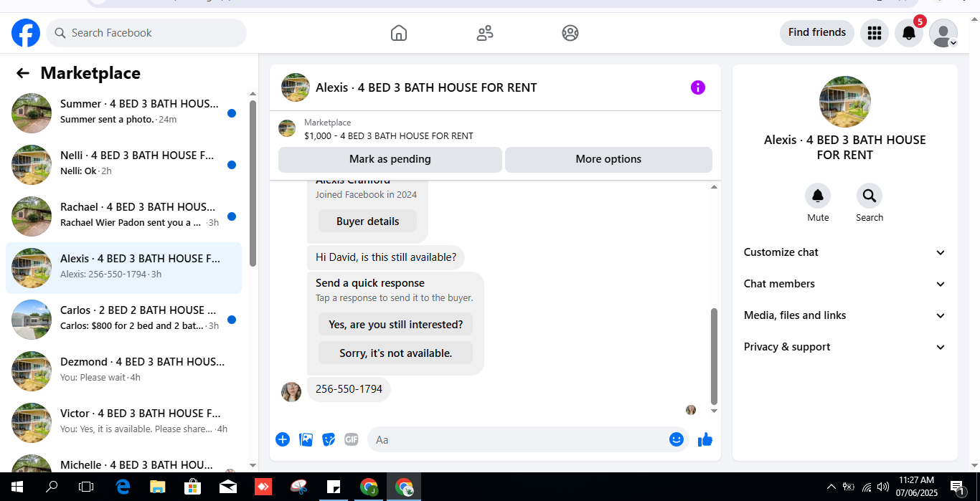Open Dezmond's conversation in the list
Viewport: 980px width, 501px height.
point(123,371)
